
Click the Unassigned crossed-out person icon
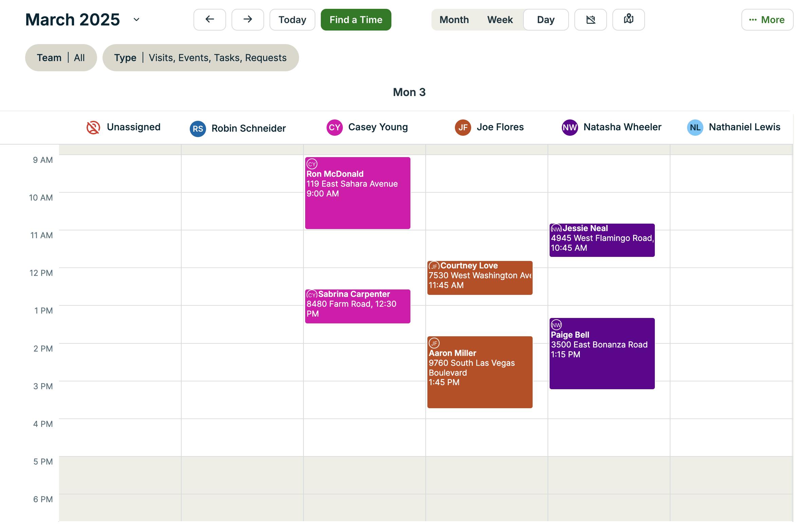93,128
